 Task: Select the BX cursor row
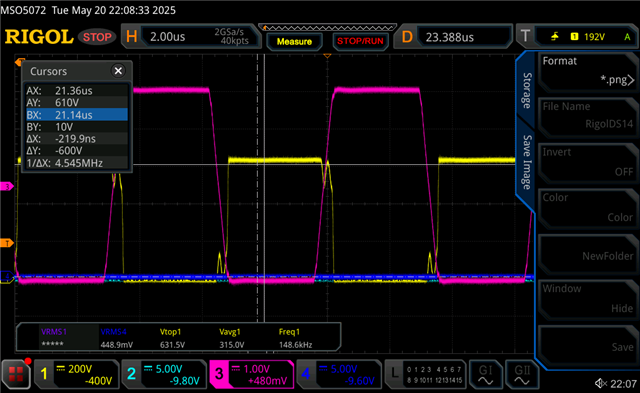pos(77,115)
